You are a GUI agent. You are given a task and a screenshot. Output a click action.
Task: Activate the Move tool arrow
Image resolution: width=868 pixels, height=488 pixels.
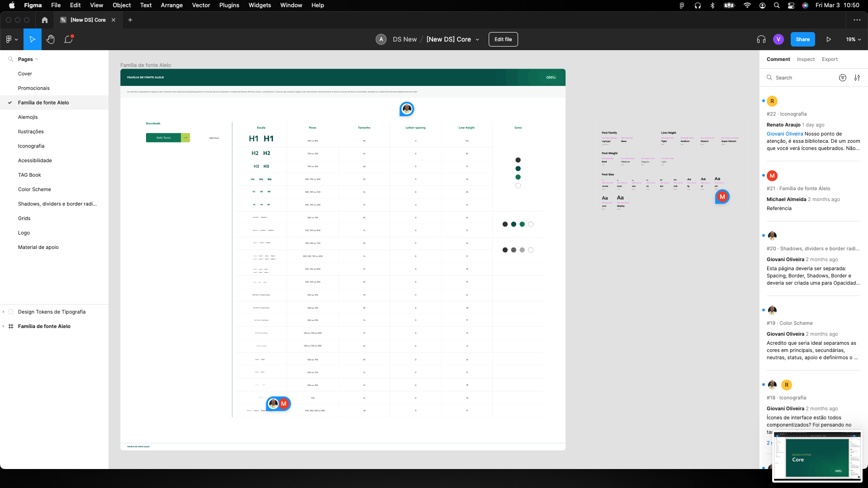[x=32, y=39]
